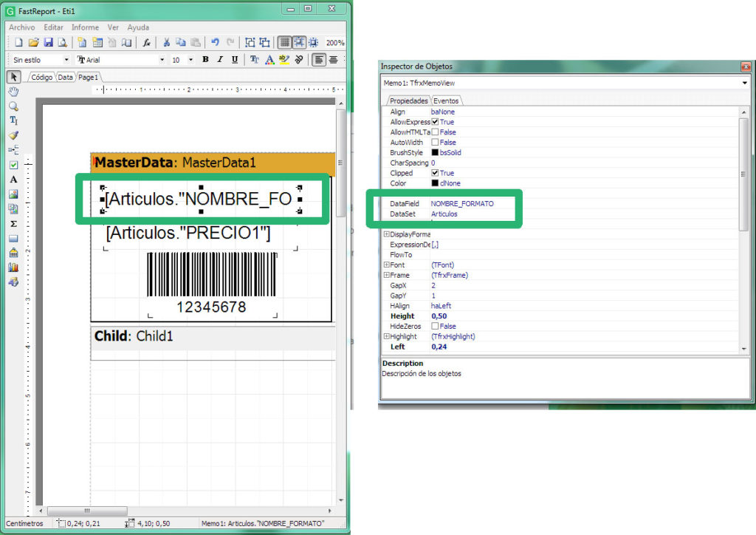756x535 pixels.
Task: Switch to the Código tab
Action: 41,77
